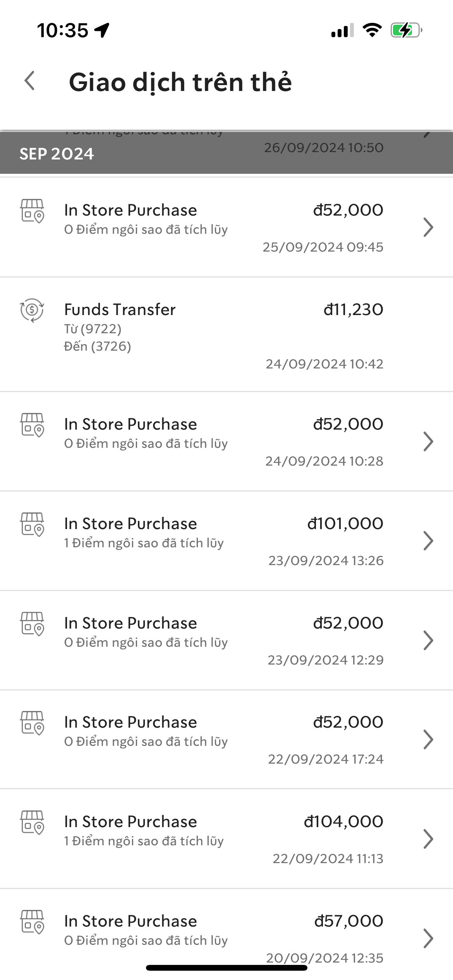Viewport: 453px width, 980px height.
Task: Select the SEP 2024 month header
Action: (57, 154)
